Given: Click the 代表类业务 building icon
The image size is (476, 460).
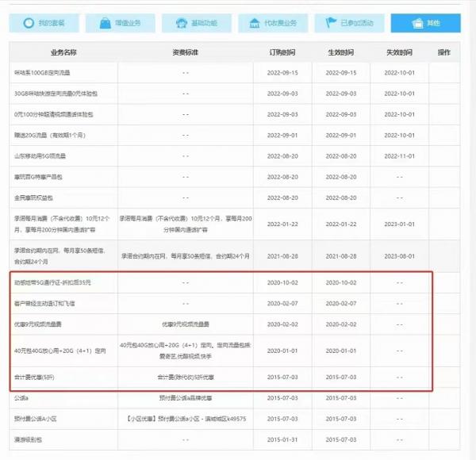Looking at the screenshot, I should pos(255,23).
